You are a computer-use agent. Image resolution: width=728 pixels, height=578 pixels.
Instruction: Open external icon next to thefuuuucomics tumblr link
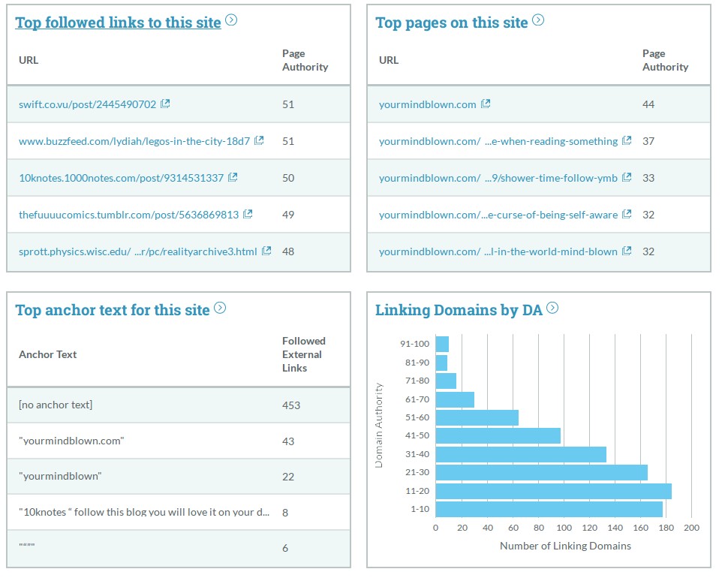[x=248, y=214]
